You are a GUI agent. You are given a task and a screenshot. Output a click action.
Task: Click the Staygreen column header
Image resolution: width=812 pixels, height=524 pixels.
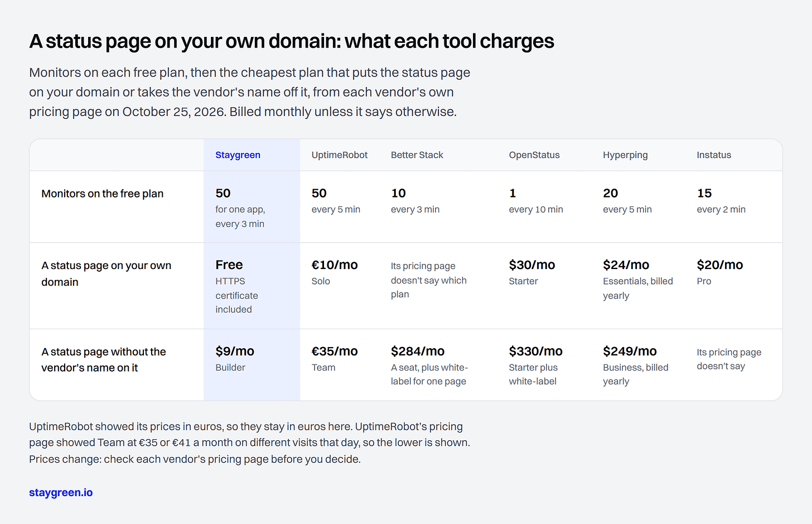[x=238, y=155]
